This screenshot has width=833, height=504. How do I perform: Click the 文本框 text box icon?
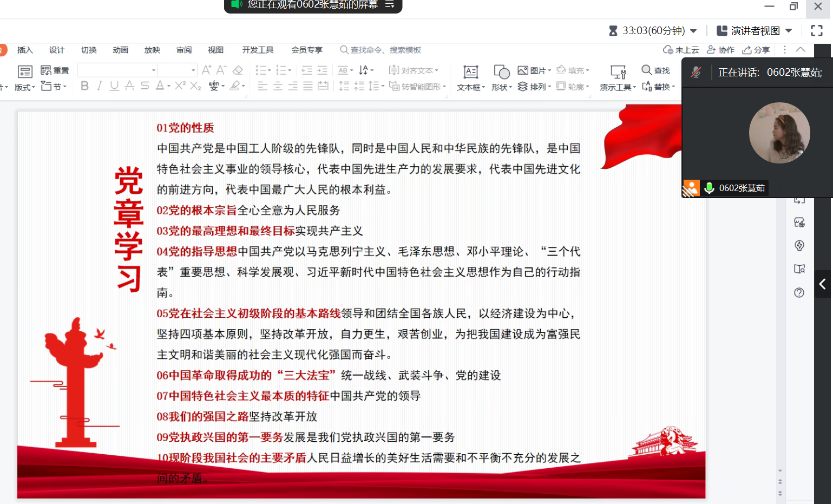click(470, 72)
